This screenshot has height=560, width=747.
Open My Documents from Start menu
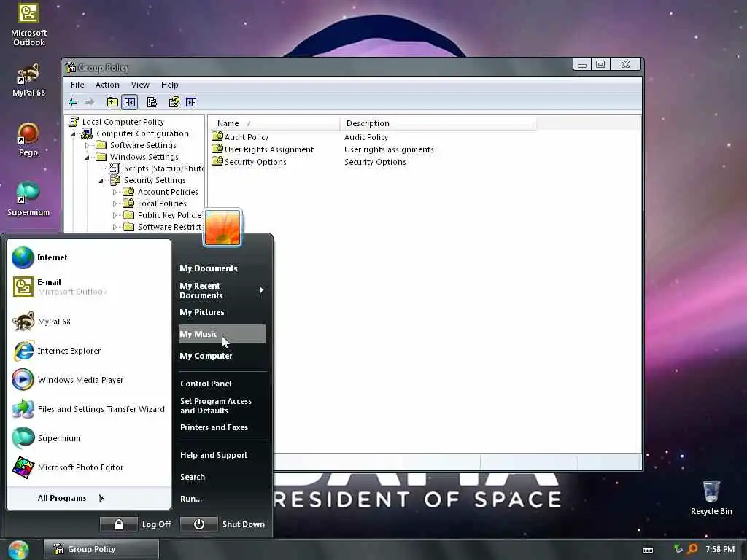tap(222, 268)
